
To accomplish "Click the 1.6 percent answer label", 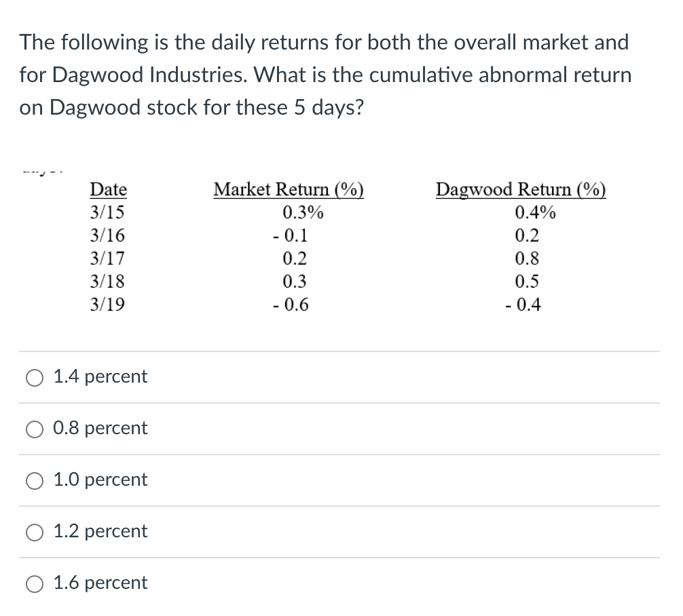I will (x=99, y=583).
